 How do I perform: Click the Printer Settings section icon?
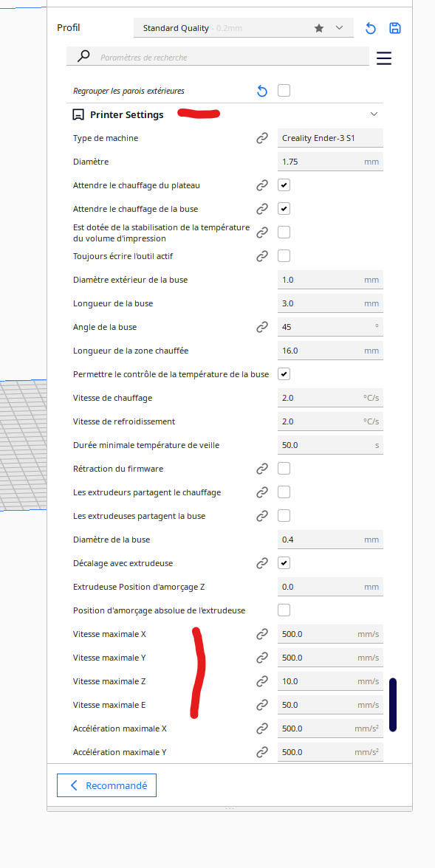[x=78, y=114]
